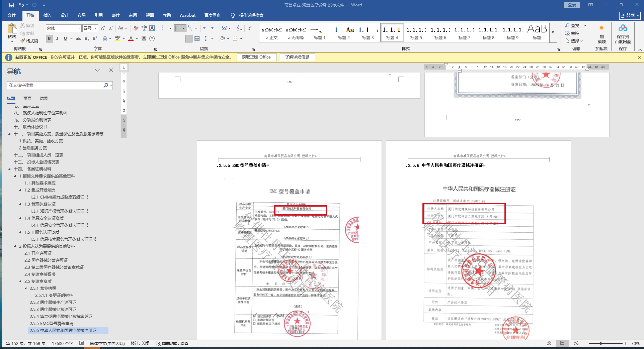Click the 登录 sign-in button

(572, 5)
